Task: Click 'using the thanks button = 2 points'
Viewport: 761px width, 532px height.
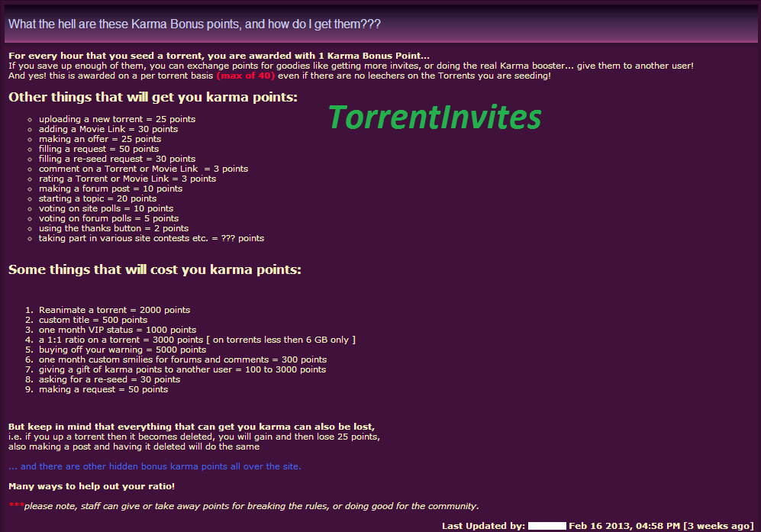Action: [x=114, y=229]
